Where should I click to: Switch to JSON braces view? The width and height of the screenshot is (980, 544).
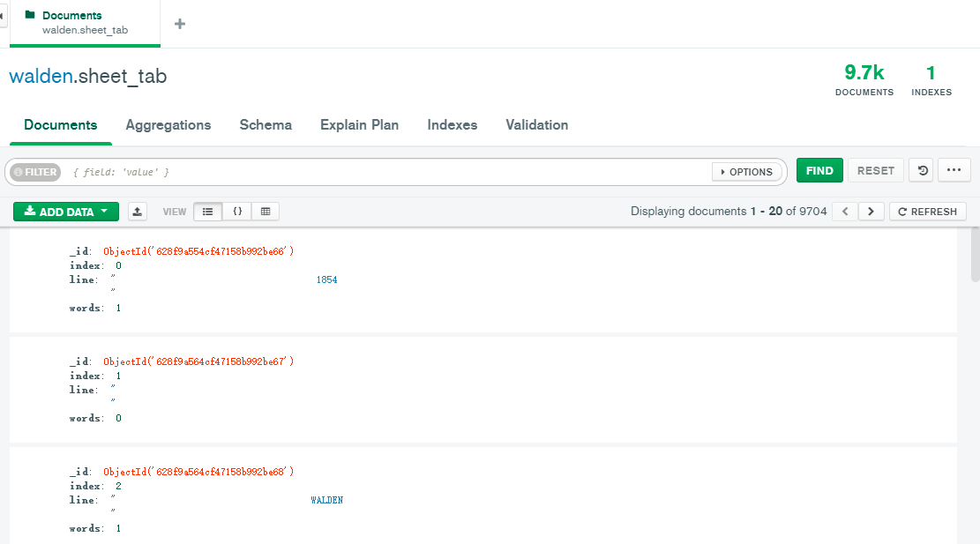(x=237, y=212)
